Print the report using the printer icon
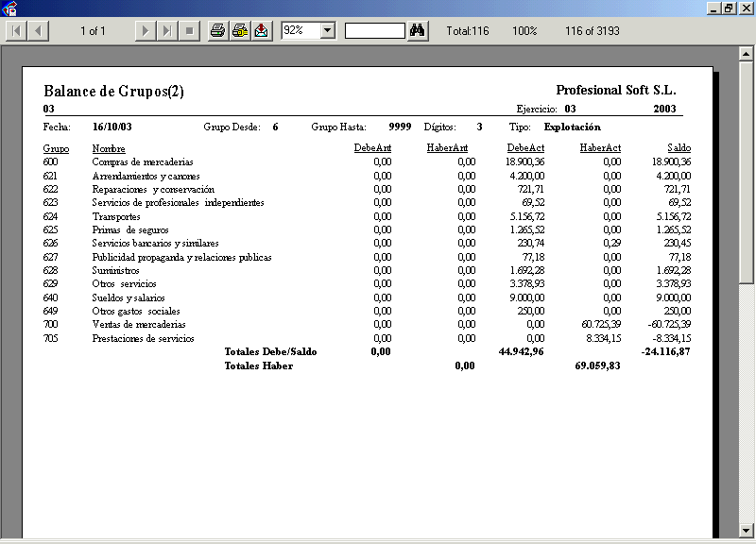The image size is (756, 544). pyautogui.click(x=217, y=31)
